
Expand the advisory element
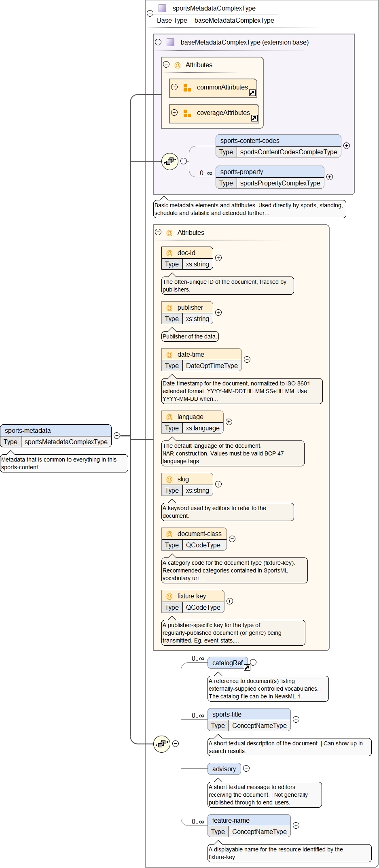pos(246,768)
